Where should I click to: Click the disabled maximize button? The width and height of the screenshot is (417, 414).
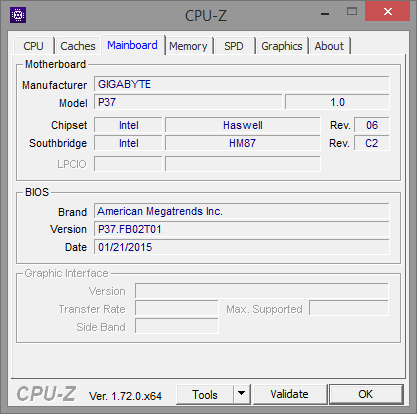(x=352, y=12)
